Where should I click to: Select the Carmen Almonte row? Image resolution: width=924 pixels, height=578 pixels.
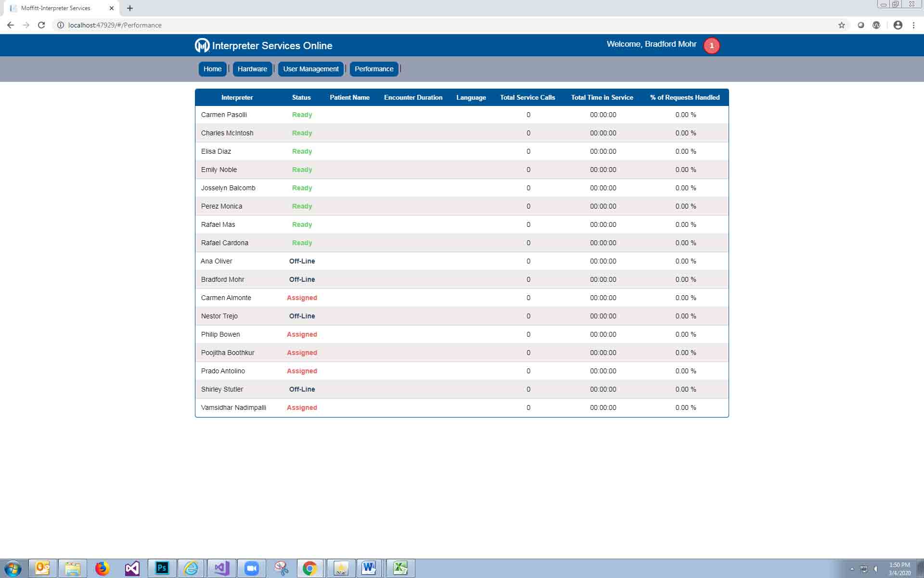pos(226,298)
